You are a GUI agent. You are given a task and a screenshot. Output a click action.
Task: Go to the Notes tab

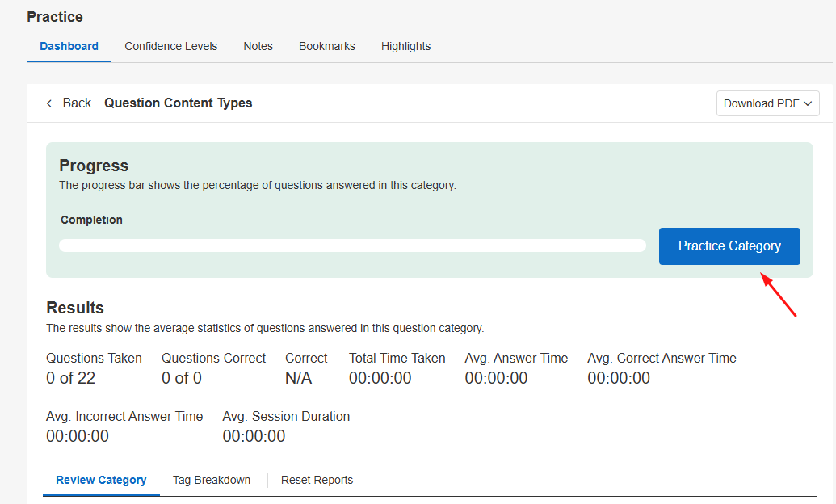click(258, 47)
